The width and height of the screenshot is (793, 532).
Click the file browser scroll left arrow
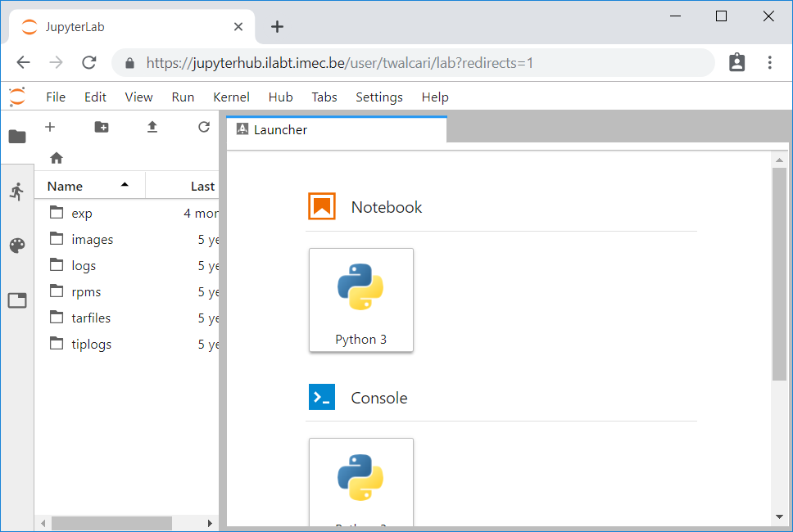tap(43, 524)
